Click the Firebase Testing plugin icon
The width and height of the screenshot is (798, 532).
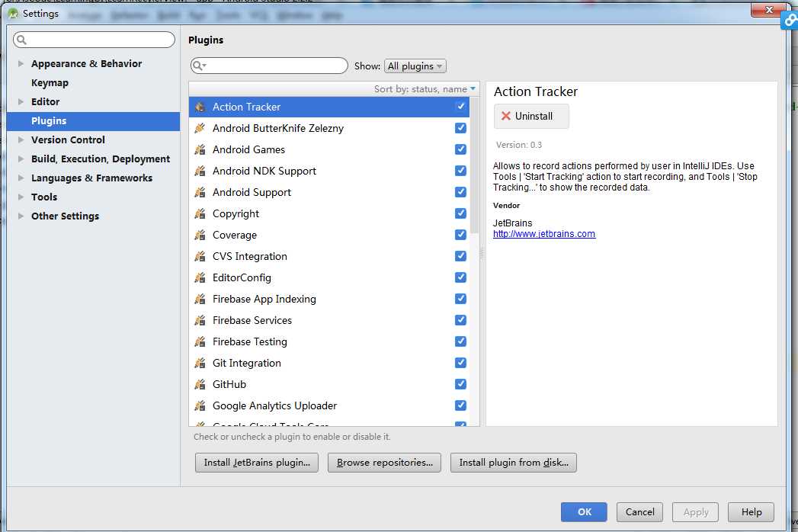(200, 342)
